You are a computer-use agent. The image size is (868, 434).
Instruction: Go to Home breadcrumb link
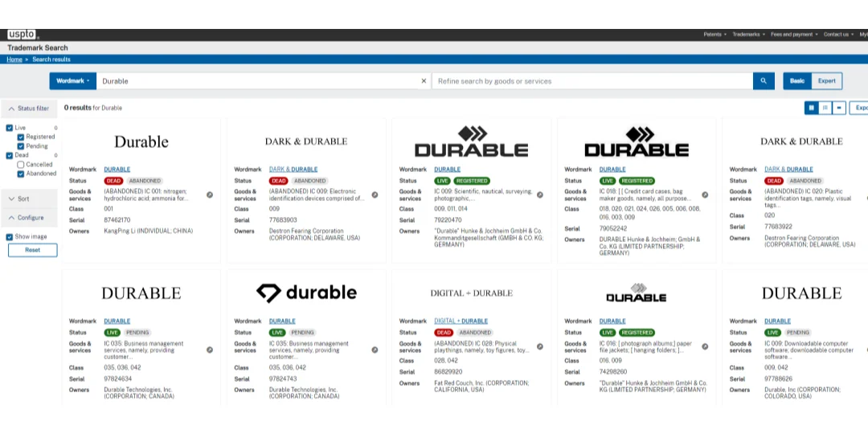tap(14, 59)
